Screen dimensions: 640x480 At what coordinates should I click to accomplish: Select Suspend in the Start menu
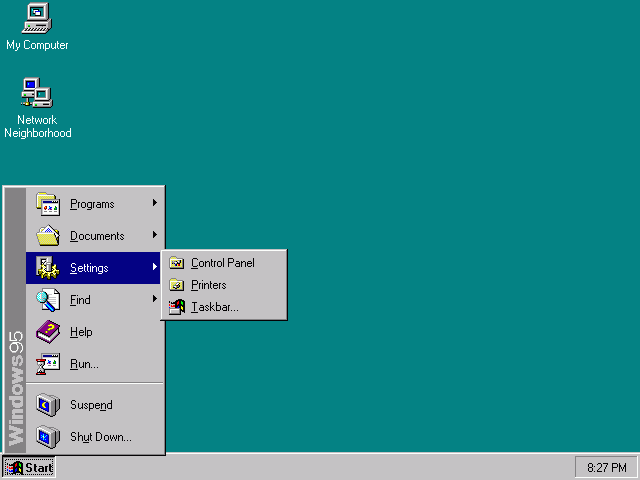coord(94,404)
